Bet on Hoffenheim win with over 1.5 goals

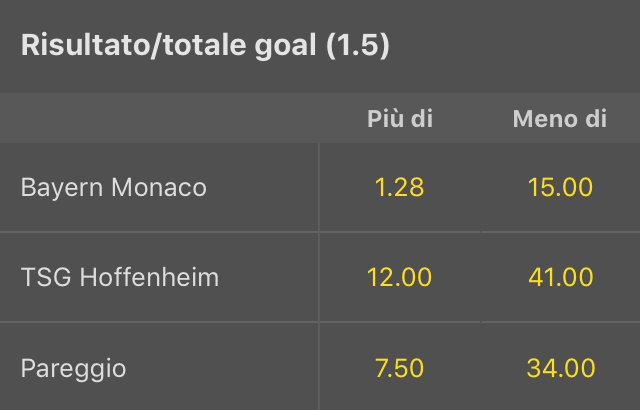tap(399, 277)
